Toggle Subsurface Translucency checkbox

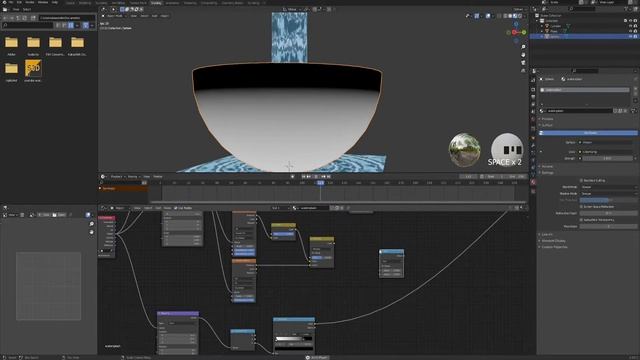(581, 220)
